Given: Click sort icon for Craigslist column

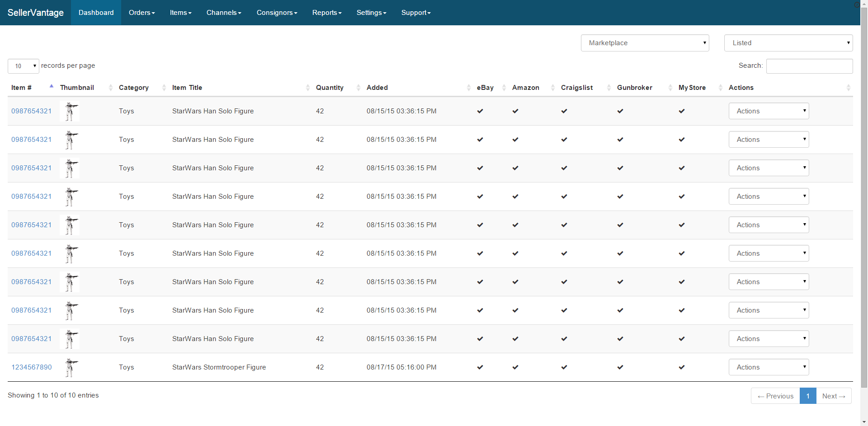Looking at the screenshot, I should point(609,88).
